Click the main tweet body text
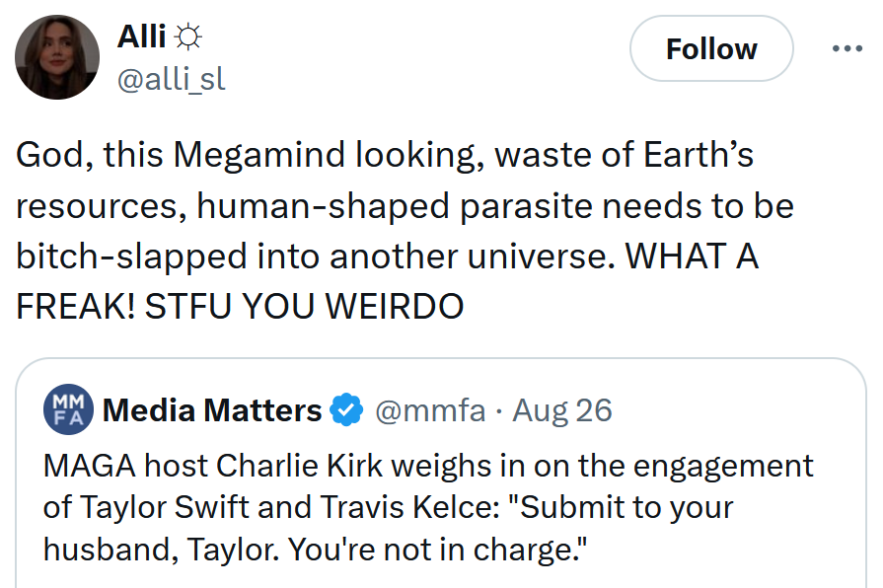 pos(395,227)
